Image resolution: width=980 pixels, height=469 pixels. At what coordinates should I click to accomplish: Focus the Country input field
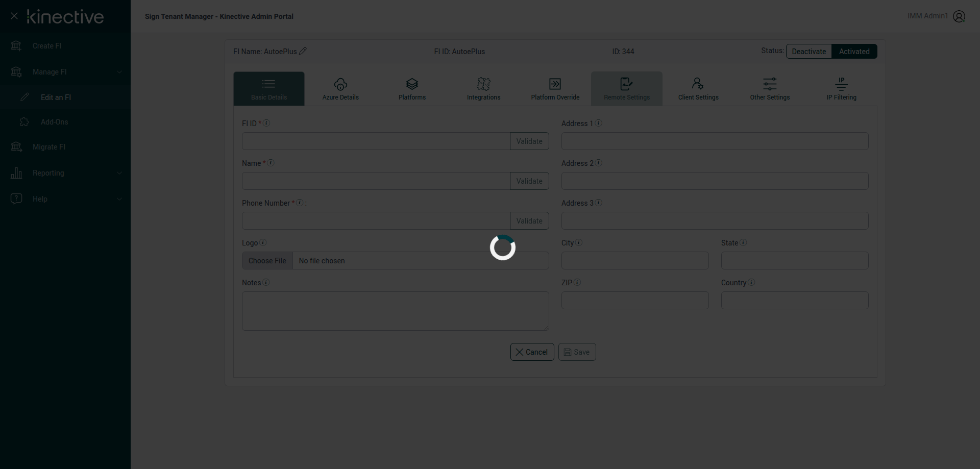[x=795, y=301]
